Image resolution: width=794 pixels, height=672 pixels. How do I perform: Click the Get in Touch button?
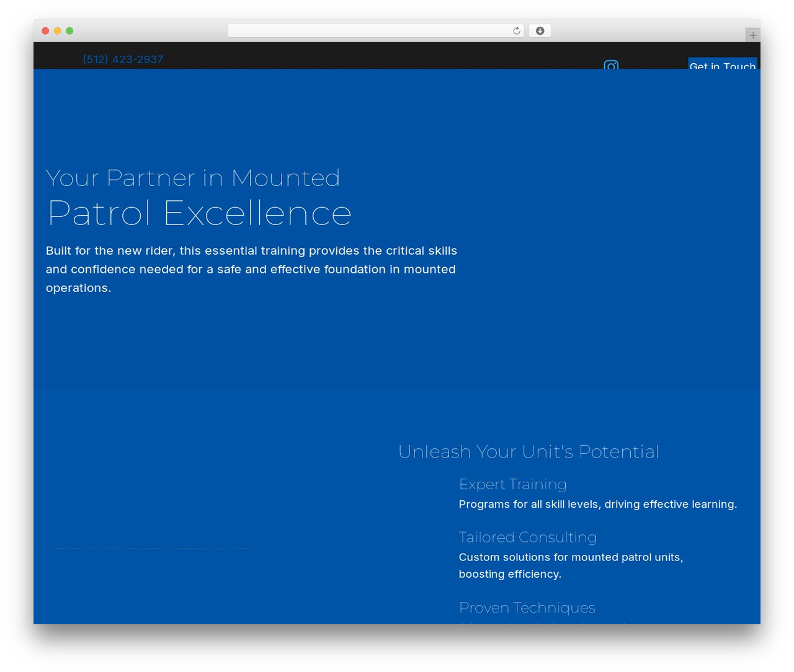[x=723, y=64]
